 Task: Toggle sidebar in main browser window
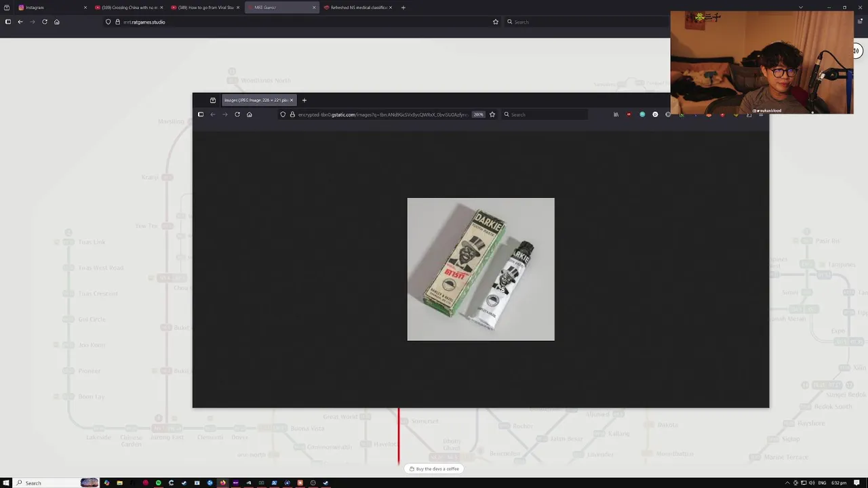click(x=8, y=22)
